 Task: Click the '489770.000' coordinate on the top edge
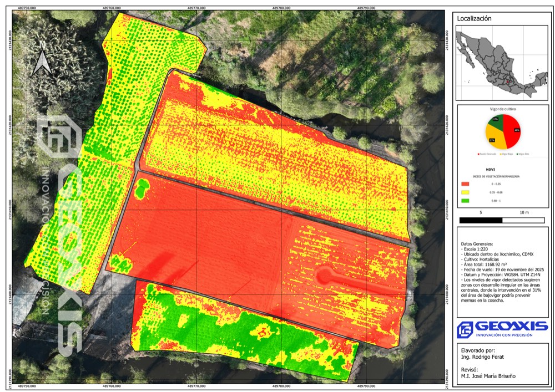(196, 8)
